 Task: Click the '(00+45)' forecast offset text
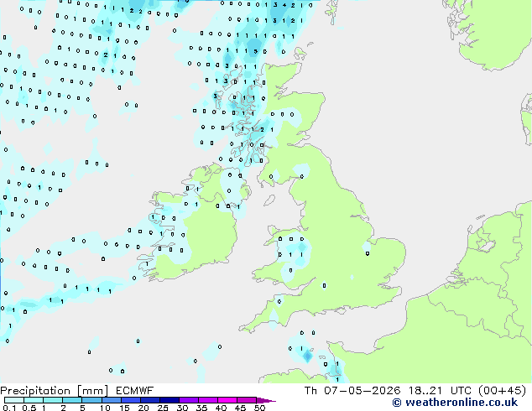(502, 391)
